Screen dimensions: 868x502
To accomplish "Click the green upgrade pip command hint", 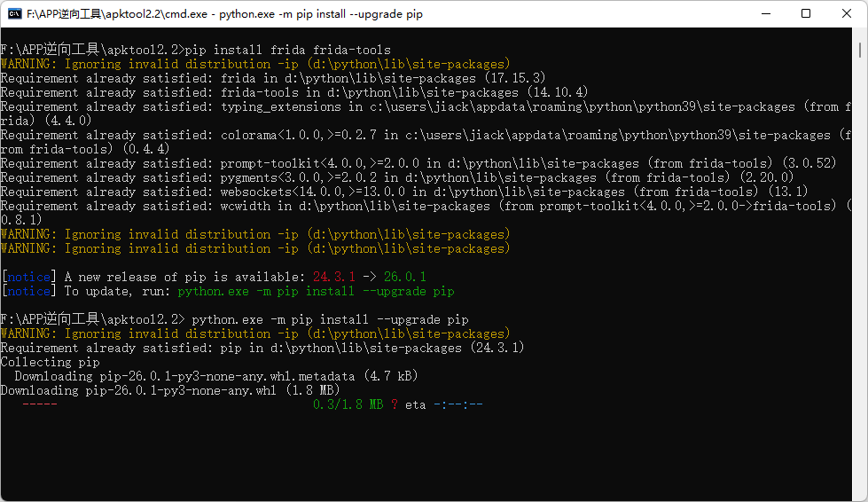I will tap(317, 291).
